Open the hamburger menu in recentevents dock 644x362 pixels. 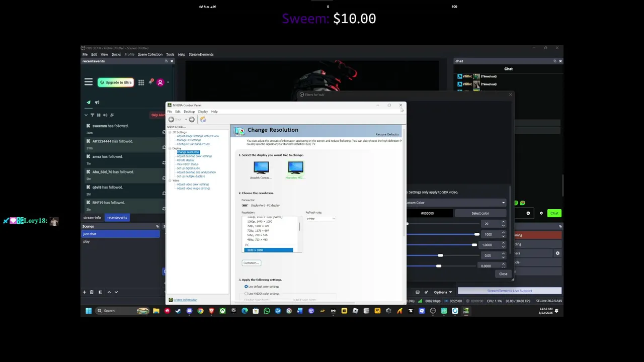pyautogui.click(x=89, y=82)
